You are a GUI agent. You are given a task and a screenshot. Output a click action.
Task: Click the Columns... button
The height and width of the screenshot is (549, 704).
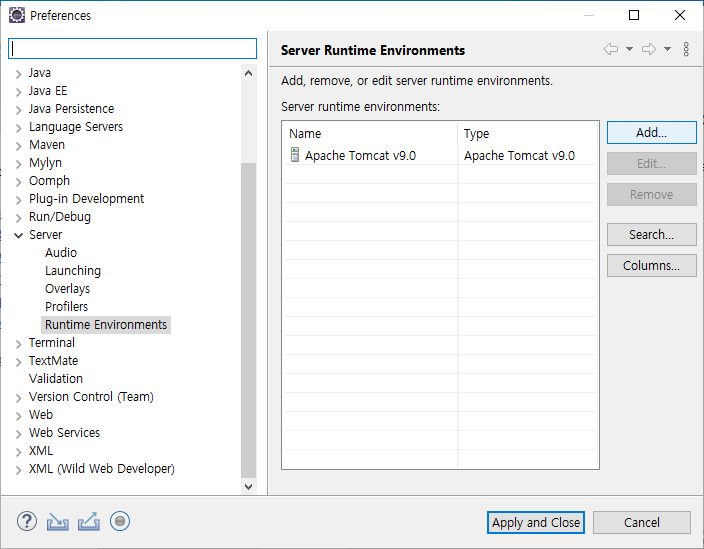click(651, 265)
